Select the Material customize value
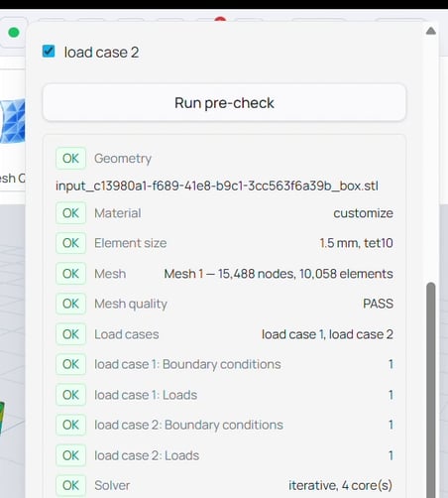This screenshot has height=498, width=448. pos(363,213)
